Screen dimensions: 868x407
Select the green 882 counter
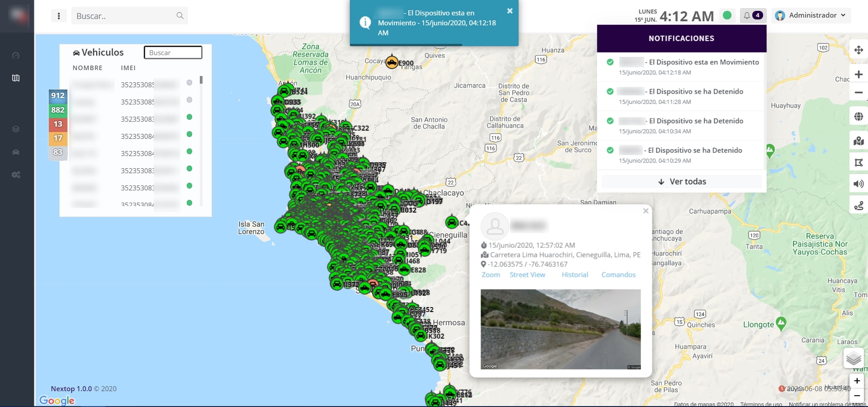pos(58,110)
